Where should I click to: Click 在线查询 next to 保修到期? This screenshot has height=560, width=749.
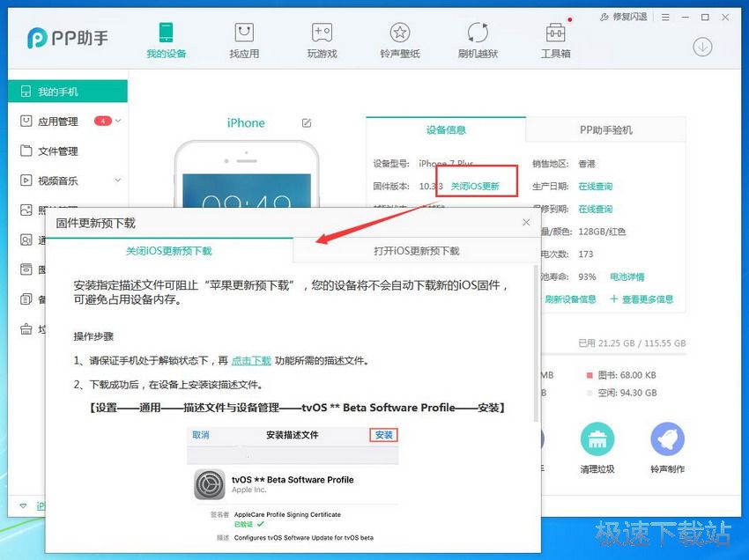tap(595, 209)
